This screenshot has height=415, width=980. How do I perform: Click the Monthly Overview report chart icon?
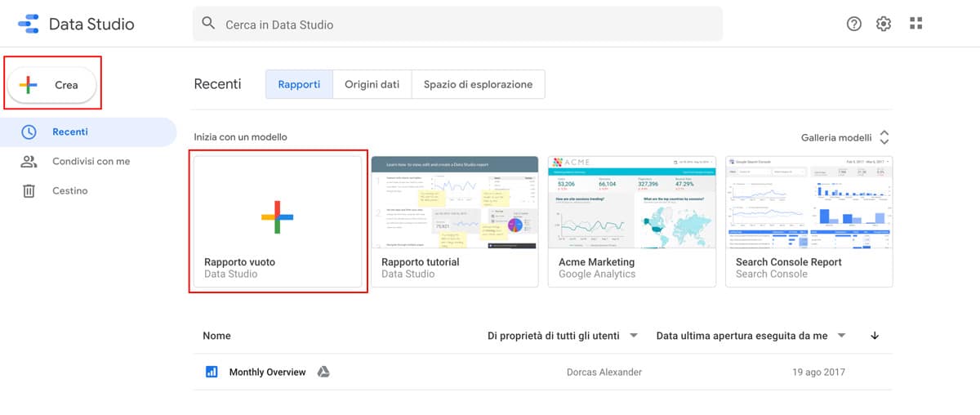(212, 372)
